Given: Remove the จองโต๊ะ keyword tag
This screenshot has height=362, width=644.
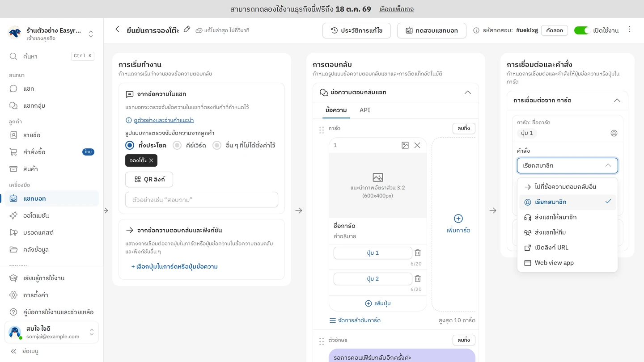Looking at the screenshot, I should point(151,160).
